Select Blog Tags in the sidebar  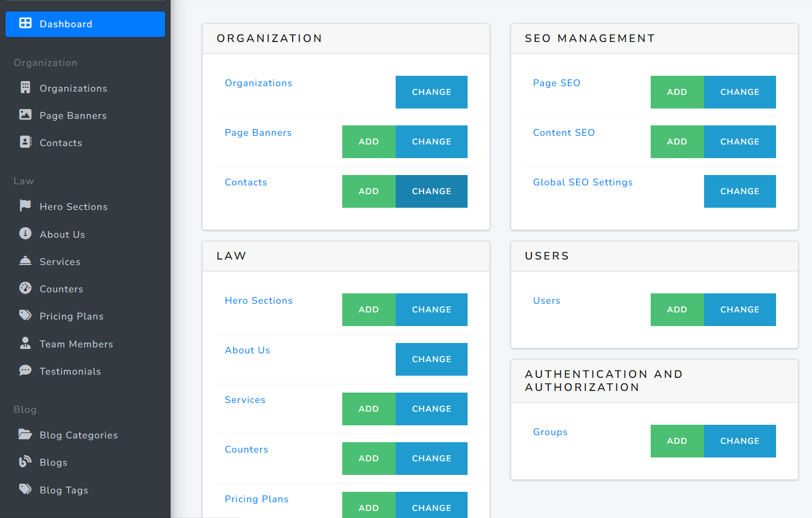(64, 490)
